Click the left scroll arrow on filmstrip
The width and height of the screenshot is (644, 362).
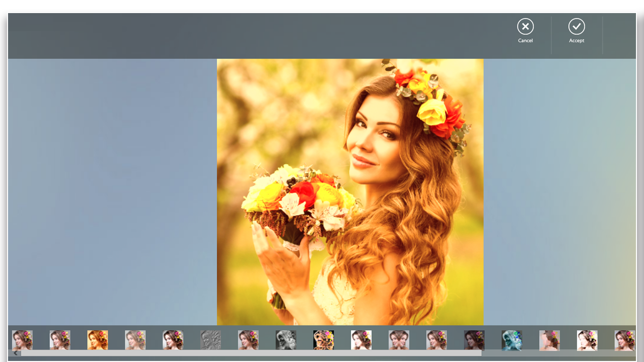tap(15, 353)
